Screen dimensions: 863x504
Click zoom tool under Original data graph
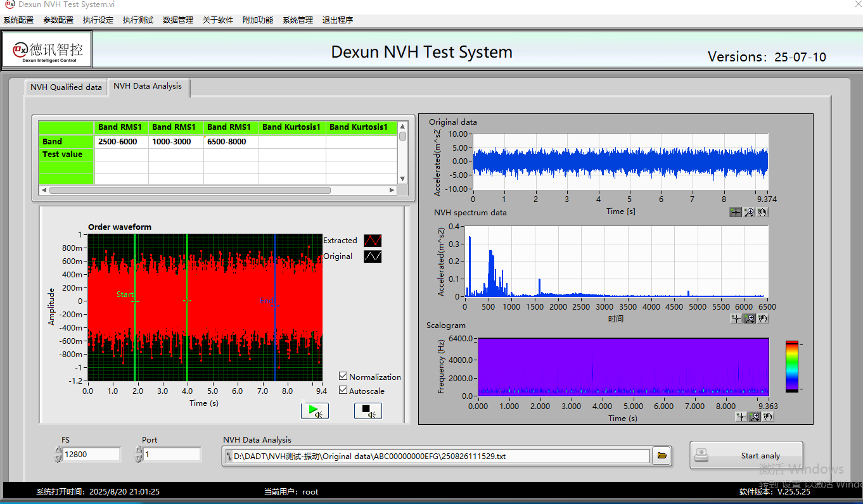(x=749, y=212)
